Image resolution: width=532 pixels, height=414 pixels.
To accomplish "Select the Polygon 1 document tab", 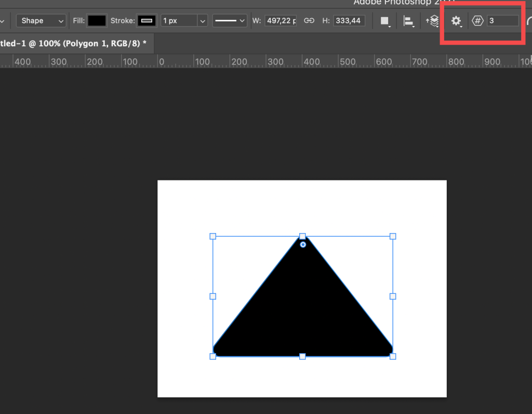I will tap(73, 44).
